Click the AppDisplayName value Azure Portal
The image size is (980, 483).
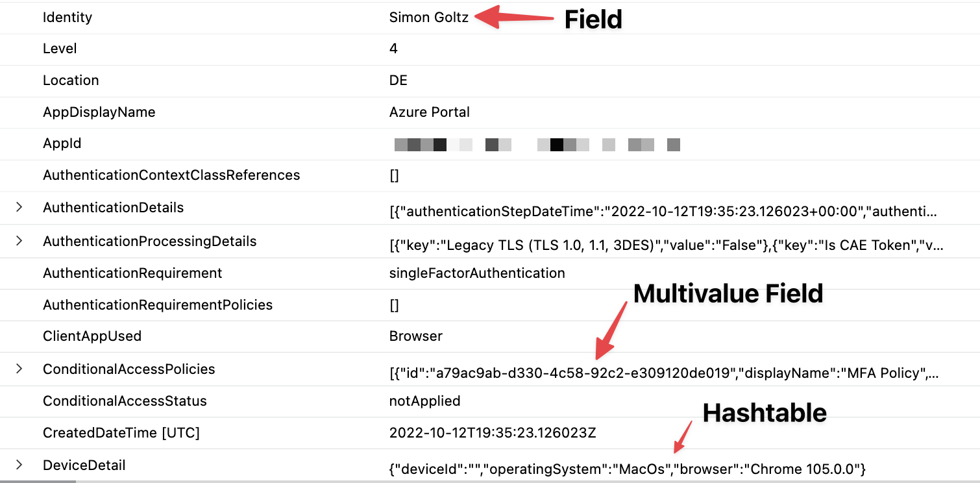point(430,112)
